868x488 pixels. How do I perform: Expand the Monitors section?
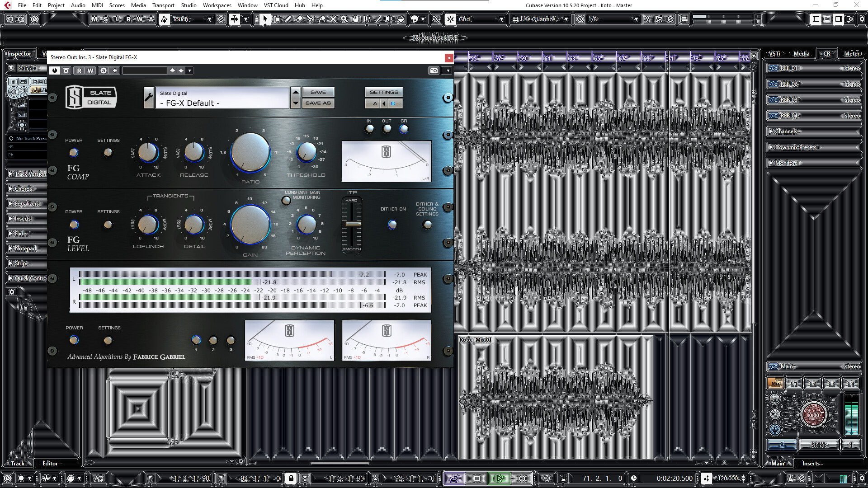814,163
